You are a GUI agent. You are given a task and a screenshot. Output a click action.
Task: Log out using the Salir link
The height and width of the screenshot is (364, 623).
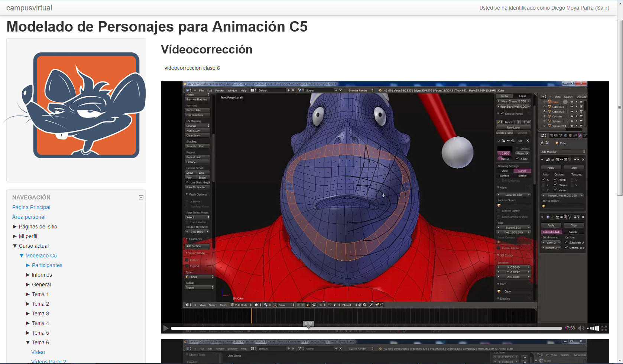[x=602, y=8]
